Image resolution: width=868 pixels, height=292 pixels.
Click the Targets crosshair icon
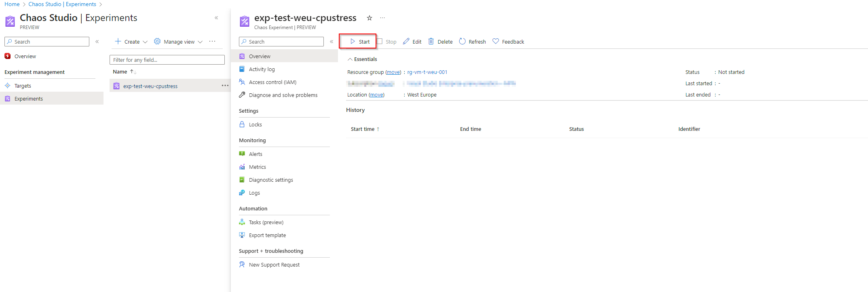(7, 86)
